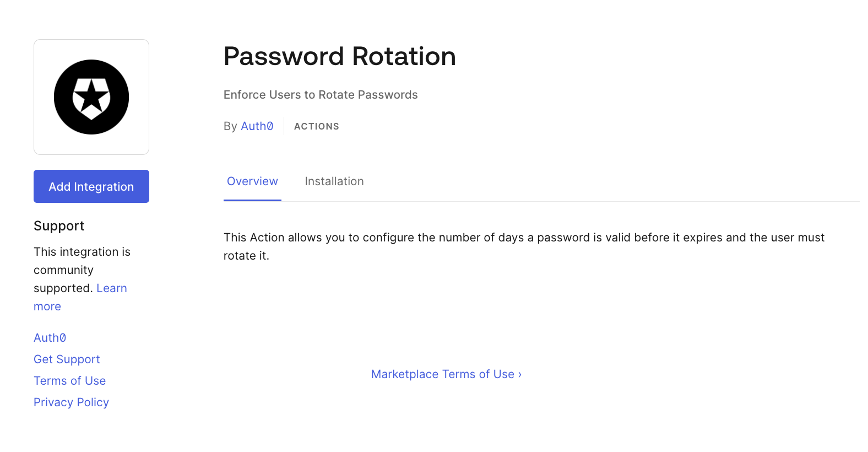
Task: Click the blue underline beneath Overview
Action: click(252, 200)
